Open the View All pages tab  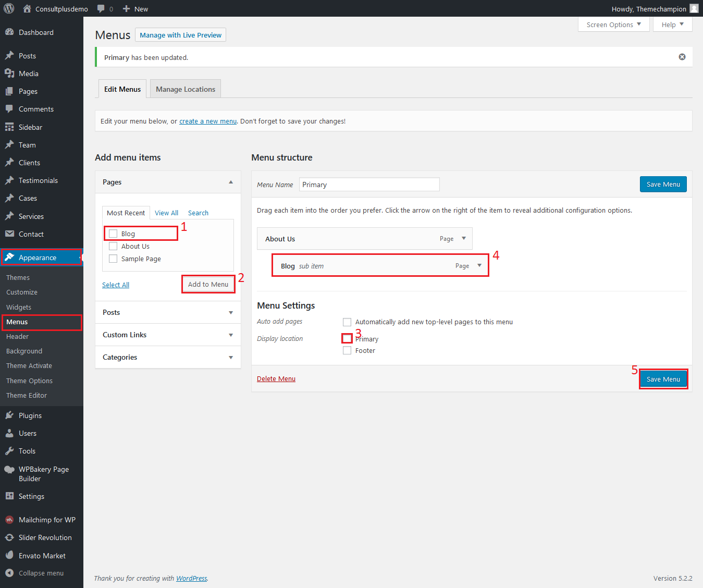[166, 213]
